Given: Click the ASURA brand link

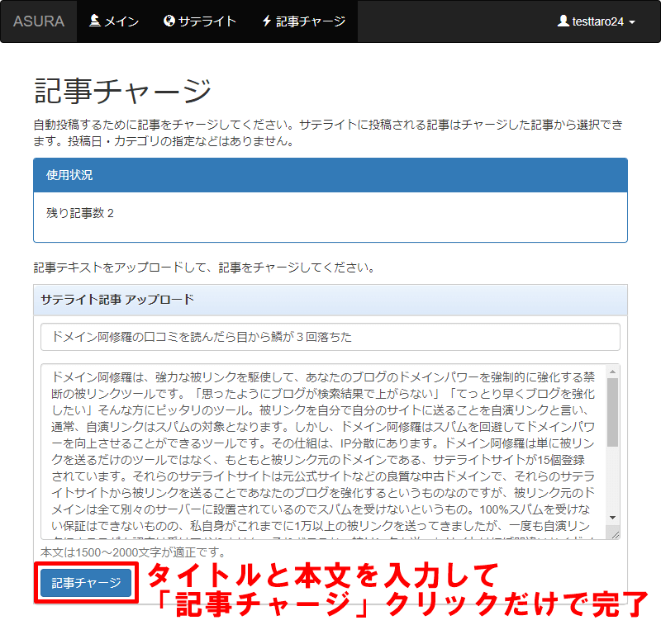Looking at the screenshot, I should coord(39,21).
